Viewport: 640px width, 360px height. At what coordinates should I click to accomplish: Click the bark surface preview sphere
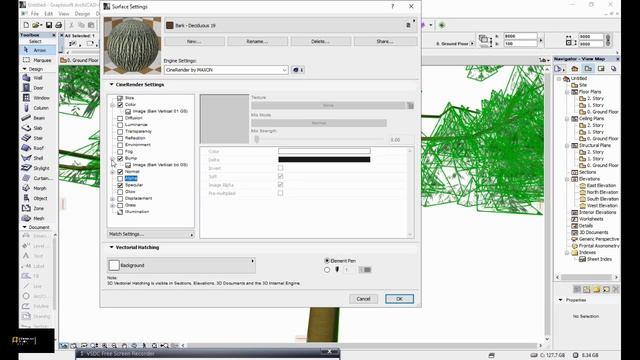pos(132,45)
